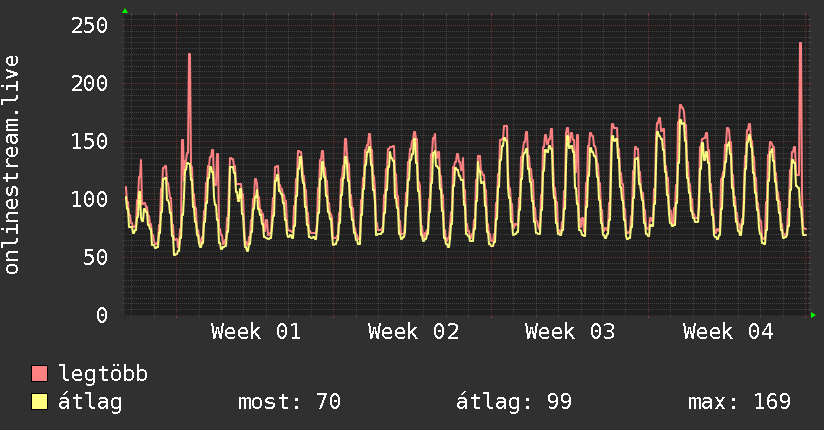Click the 200 value on the Y axis
Viewport: 824px width, 430px height.
pyautogui.click(x=90, y=83)
